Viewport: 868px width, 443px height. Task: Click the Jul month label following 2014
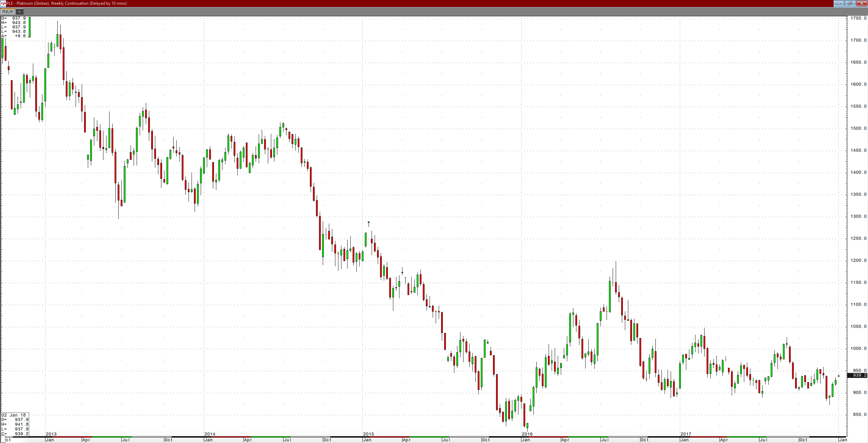pos(287,440)
